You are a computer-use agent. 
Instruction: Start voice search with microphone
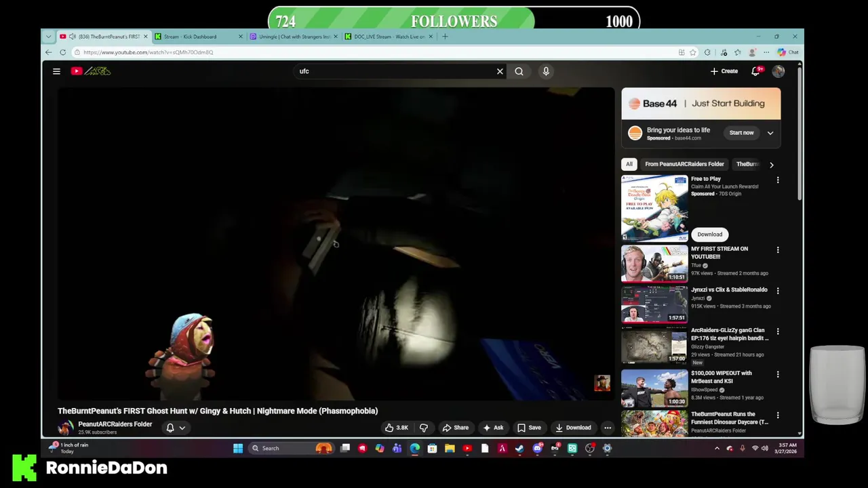(546, 71)
